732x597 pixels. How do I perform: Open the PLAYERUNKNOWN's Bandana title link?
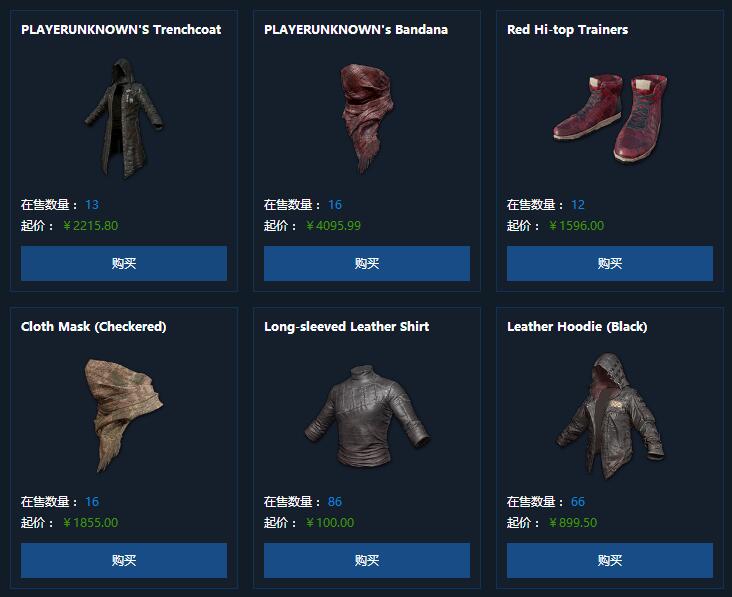[356, 29]
